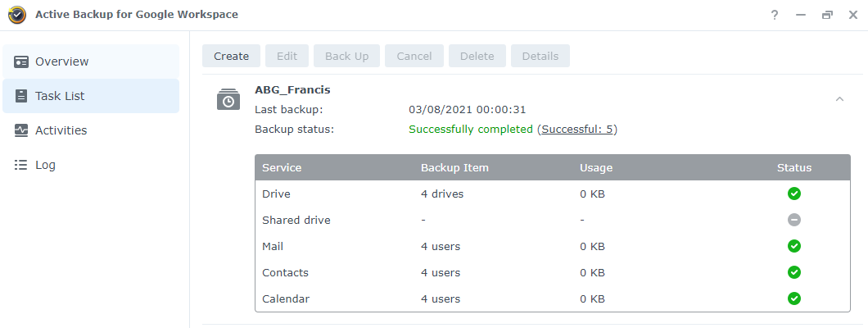This screenshot has width=868, height=328.
Task: Open the Successful: 5 link
Action: (578, 130)
